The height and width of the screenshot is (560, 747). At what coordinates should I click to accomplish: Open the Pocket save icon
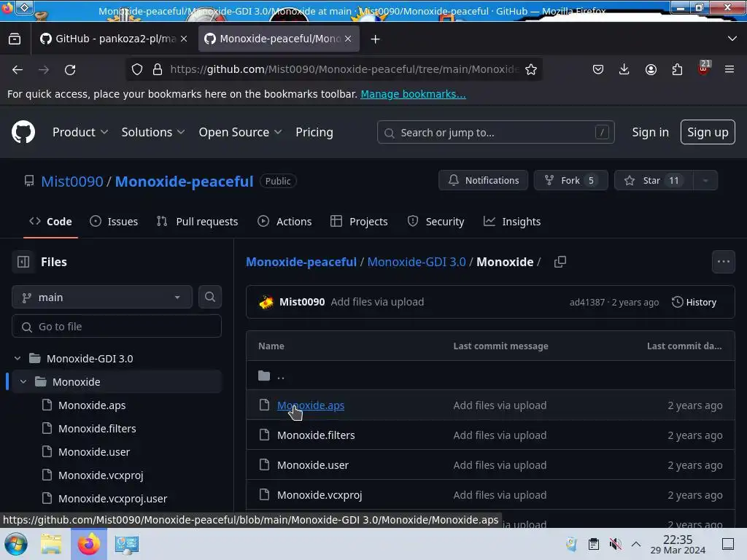(598, 69)
